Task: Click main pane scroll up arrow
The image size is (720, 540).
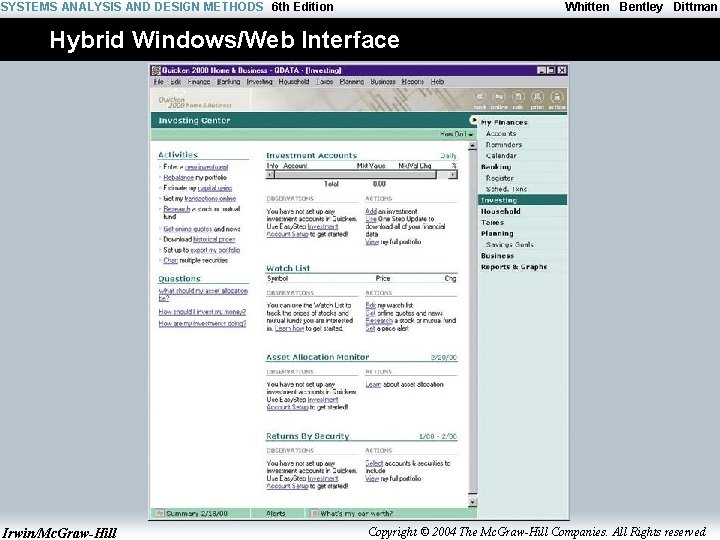Action: tap(472, 146)
